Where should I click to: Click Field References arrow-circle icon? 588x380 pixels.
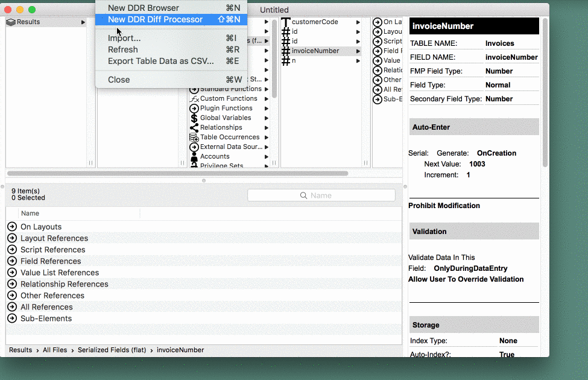coord(13,261)
